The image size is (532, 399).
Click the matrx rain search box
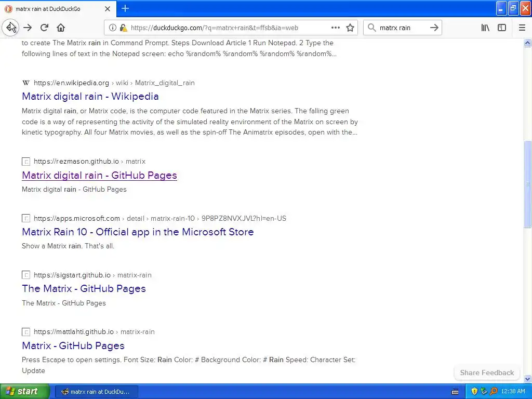click(403, 28)
